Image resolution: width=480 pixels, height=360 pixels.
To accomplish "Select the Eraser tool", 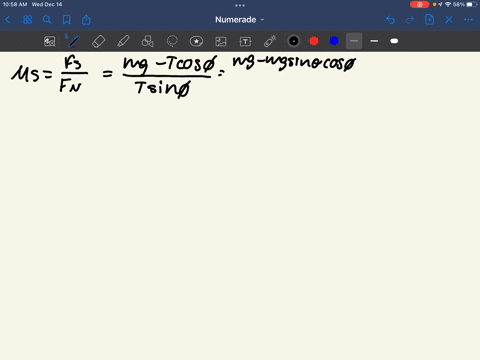I will [x=98, y=41].
